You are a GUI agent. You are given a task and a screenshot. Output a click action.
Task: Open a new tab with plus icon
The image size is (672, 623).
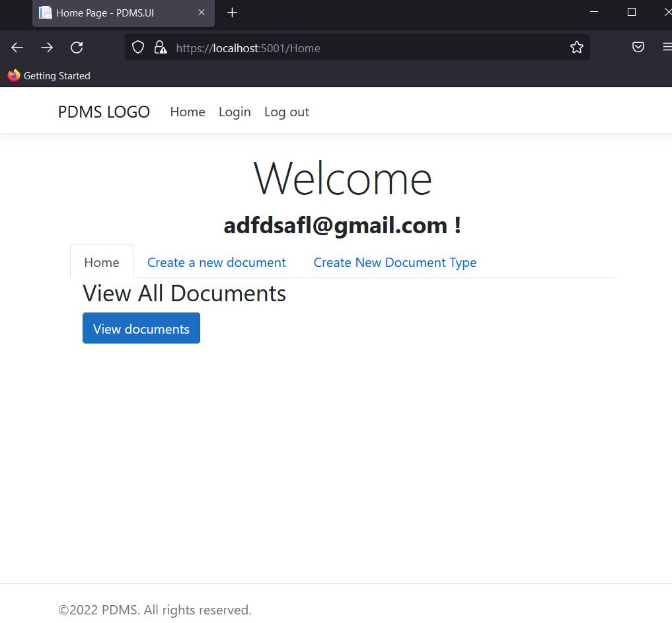(x=232, y=13)
